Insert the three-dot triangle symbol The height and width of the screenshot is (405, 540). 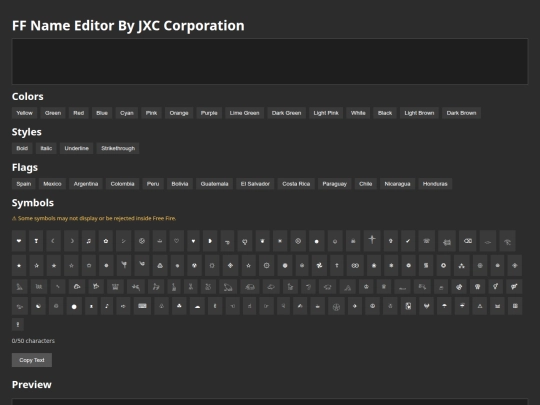[461, 266]
